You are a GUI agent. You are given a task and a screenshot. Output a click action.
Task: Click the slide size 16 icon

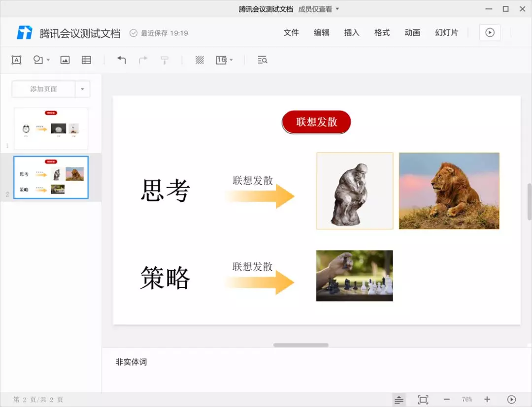(221, 60)
